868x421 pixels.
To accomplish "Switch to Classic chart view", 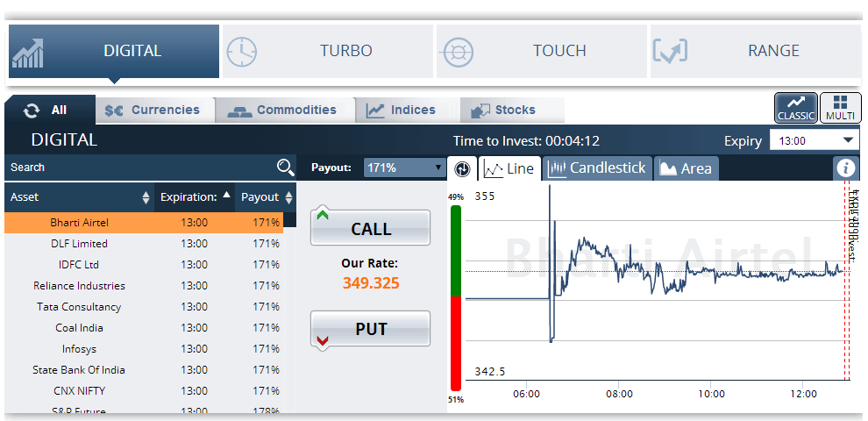I will [x=796, y=108].
